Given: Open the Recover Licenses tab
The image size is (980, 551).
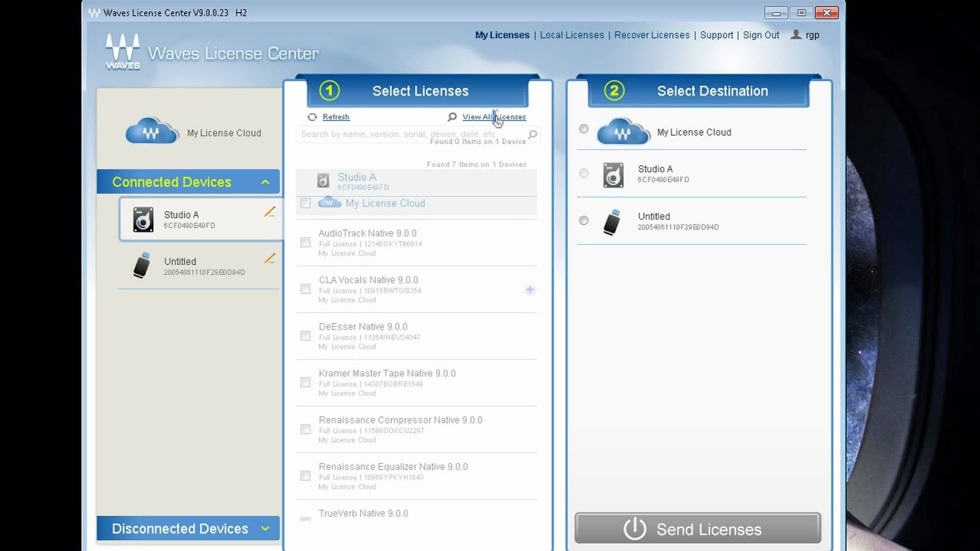Looking at the screenshot, I should [x=652, y=35].
